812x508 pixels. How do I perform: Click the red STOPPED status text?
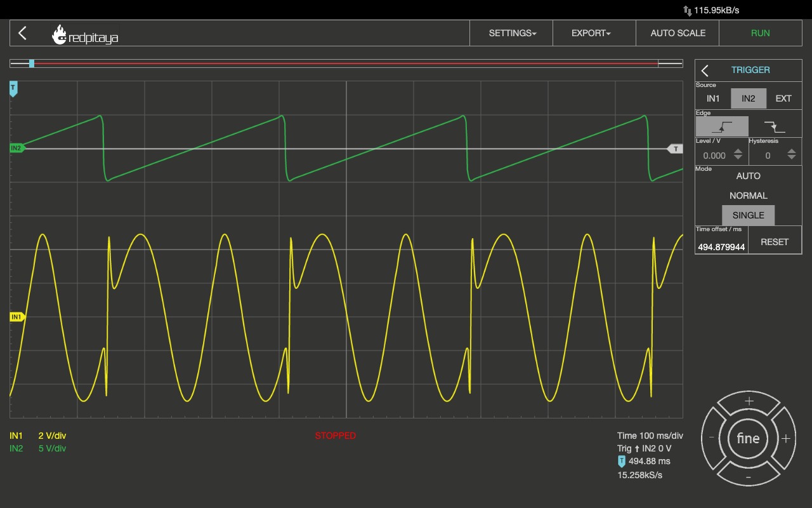pyautogui.click(x=336, y=436)
